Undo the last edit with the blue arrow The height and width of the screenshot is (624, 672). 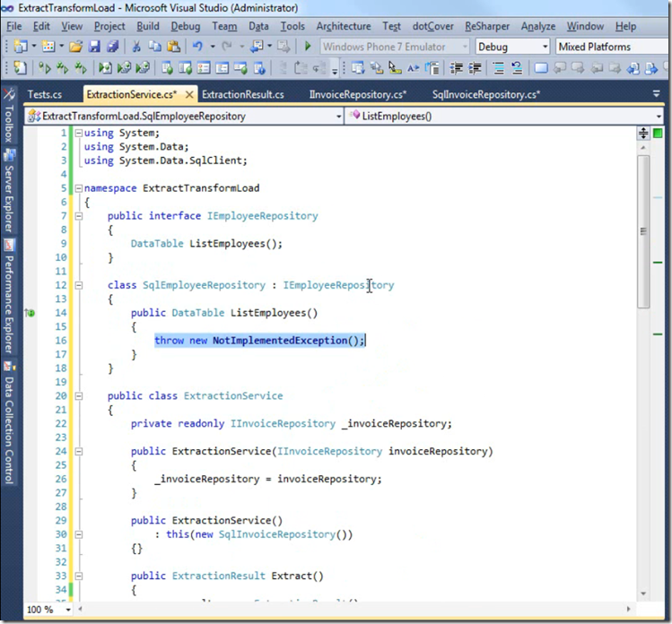coord(197,47)
